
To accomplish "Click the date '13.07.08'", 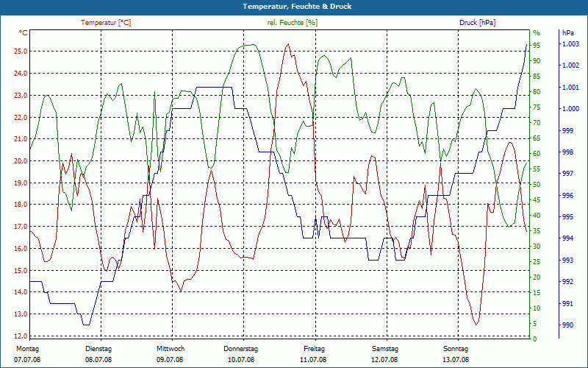I will pos(456,360).
